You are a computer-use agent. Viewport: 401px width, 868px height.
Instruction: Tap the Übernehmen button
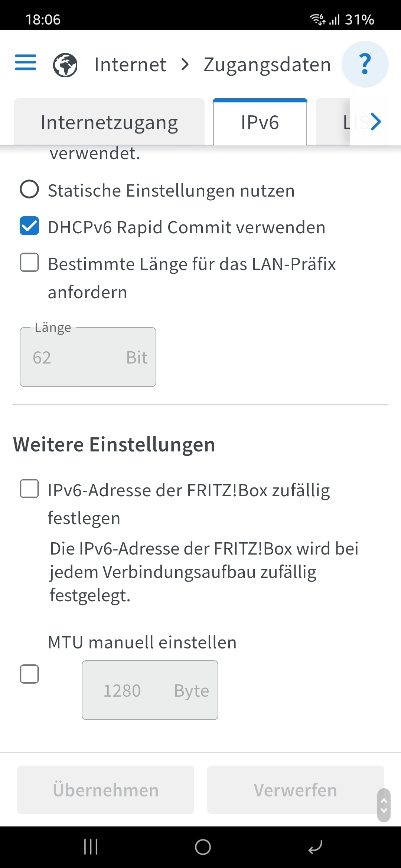105,790
